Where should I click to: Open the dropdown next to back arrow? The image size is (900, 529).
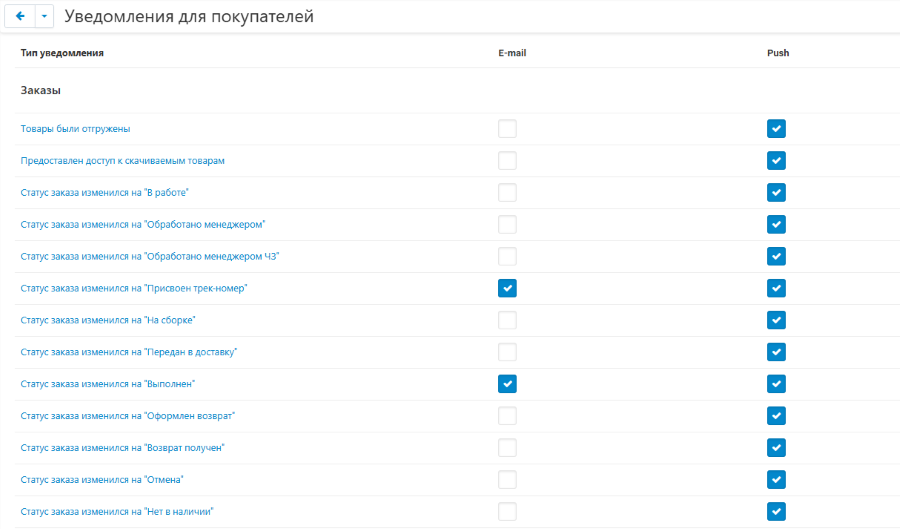[44, 16]
